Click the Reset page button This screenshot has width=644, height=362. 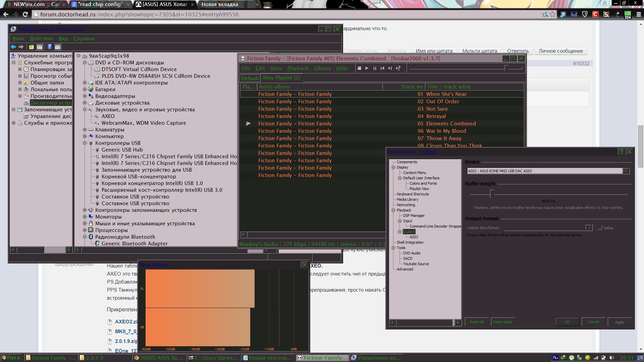click(502, 322)
